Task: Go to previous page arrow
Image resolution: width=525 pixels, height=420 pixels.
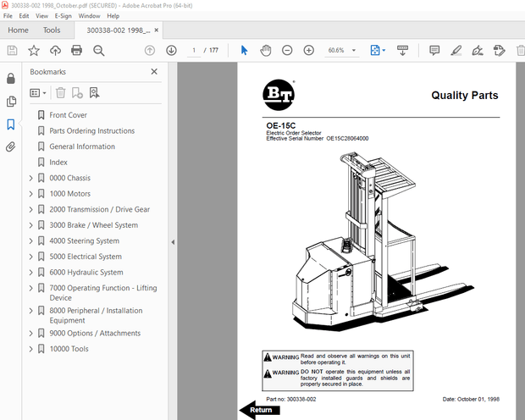Action: [150, 51]
